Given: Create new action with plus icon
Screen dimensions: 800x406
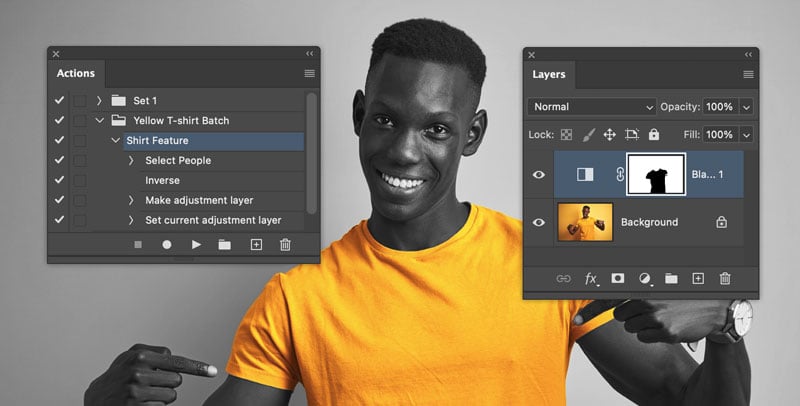Looking at the screenshot, I should click(x=256, y=245).
